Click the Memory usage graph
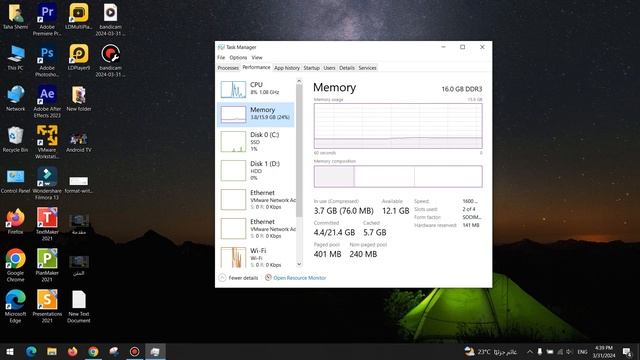The height and width of the screenshot is (360, 640). point(398,126)
